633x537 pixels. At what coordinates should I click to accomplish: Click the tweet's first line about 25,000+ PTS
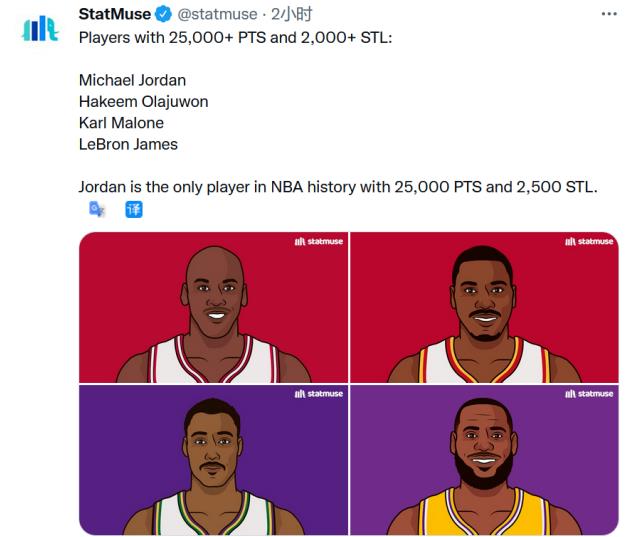tap(235, 38)
